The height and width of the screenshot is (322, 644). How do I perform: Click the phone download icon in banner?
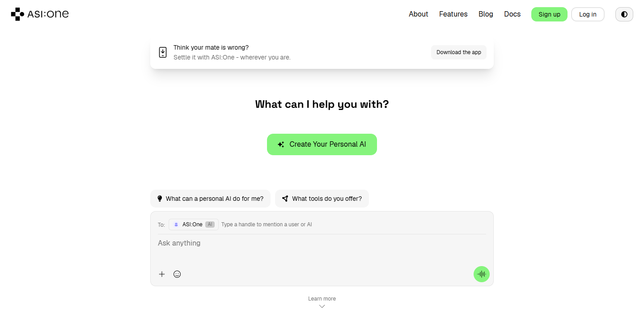click(x=163, y=52)
